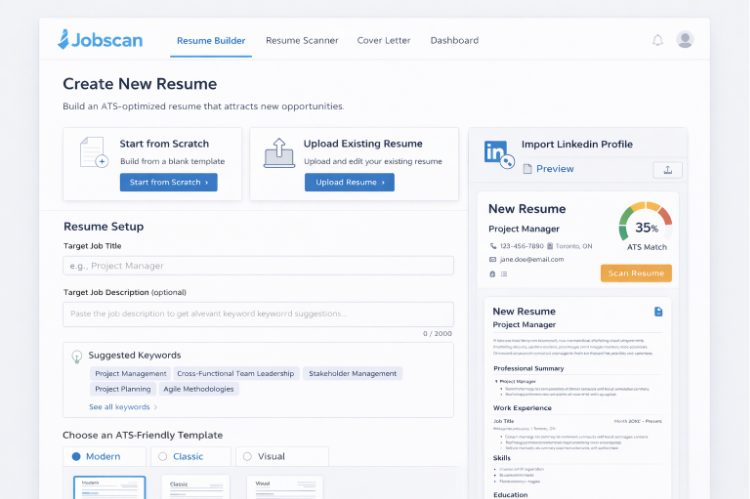Switch to the Resume Builder tab
This screenshot has height=499, width=750.
coord(211,41)
